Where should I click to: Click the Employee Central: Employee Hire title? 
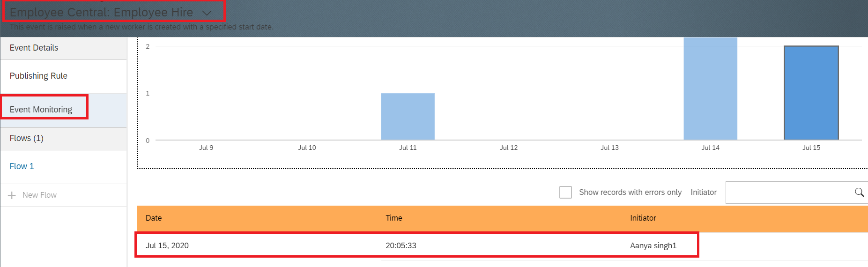point(101,12)
